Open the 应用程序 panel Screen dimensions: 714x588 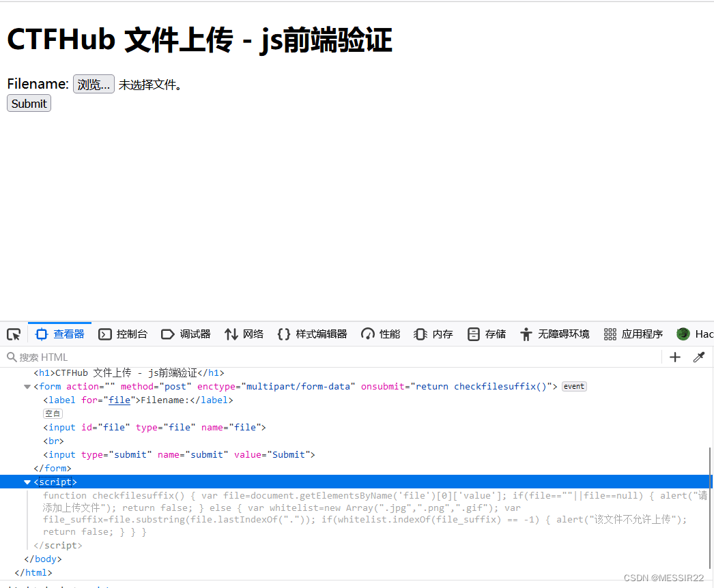(x=633, y=334)
